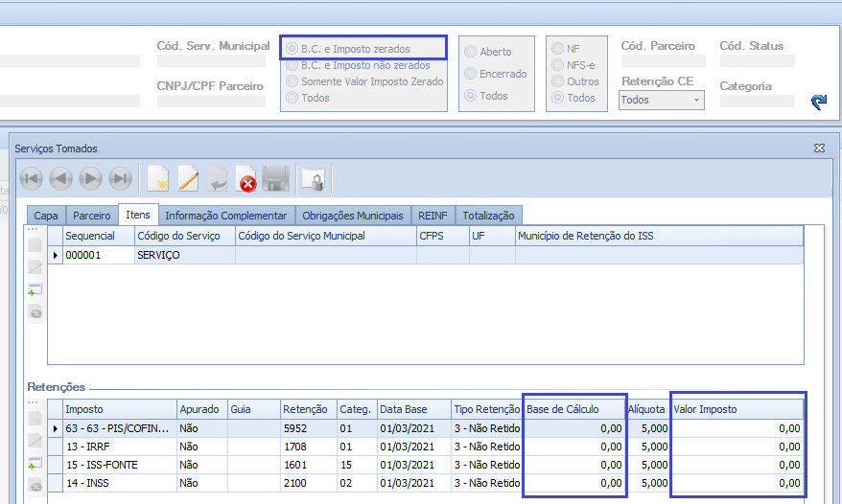Click the edit record pencil icon

pos(188,178)
